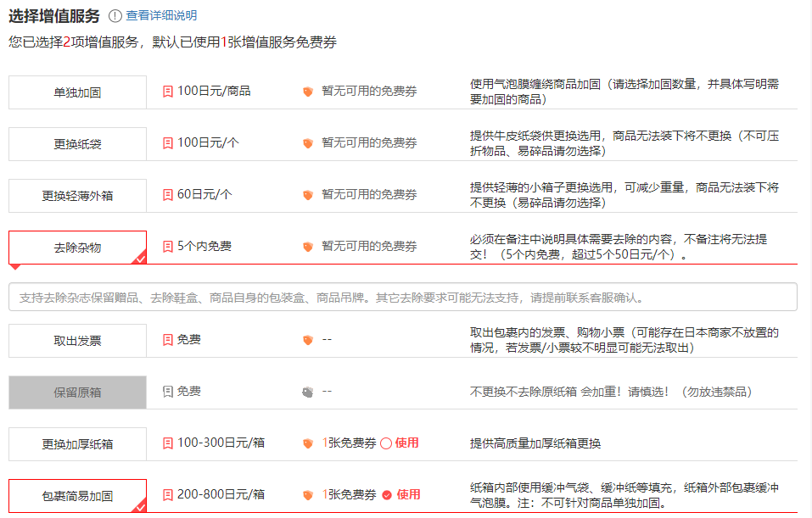Image resolution: width=812 pixels, height=518 pixels.
Task: Click the 200-800日元/箱 price text
Action: 221,495
